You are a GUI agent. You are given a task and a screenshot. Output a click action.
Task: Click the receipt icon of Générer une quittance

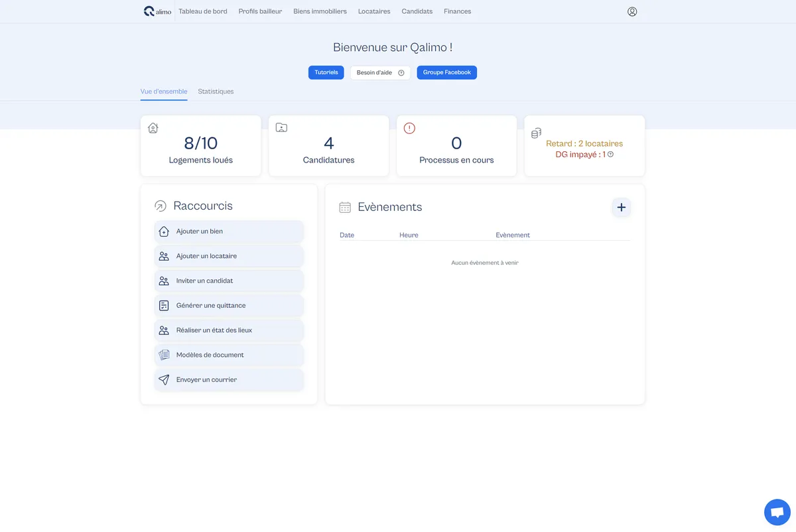coord(164,306)
